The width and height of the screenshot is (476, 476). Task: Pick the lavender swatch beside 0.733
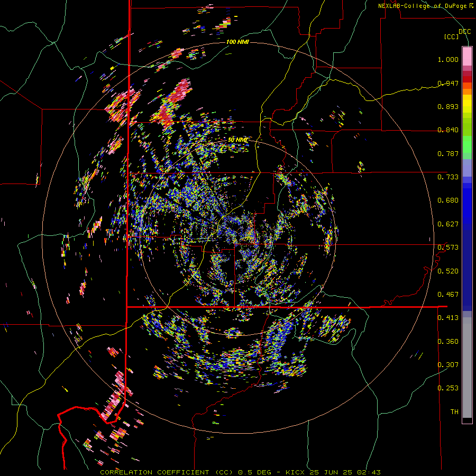click(467, 168)
